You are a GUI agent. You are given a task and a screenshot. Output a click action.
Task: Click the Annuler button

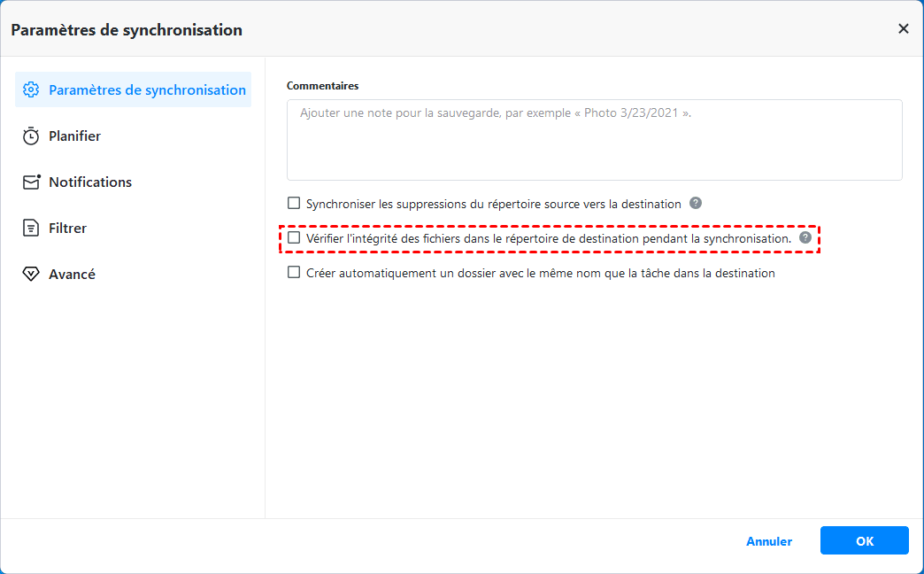pyautogui.click(x=769, y=541)
